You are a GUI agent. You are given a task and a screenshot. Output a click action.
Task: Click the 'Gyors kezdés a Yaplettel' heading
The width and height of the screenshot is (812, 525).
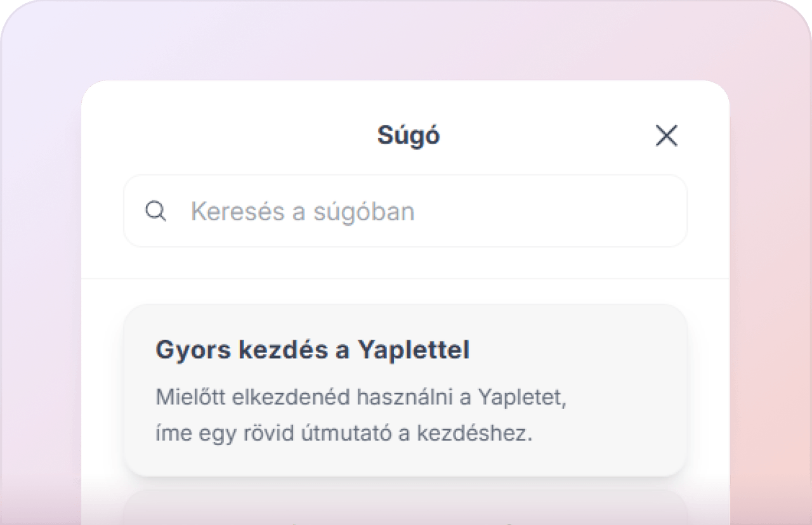313,349
